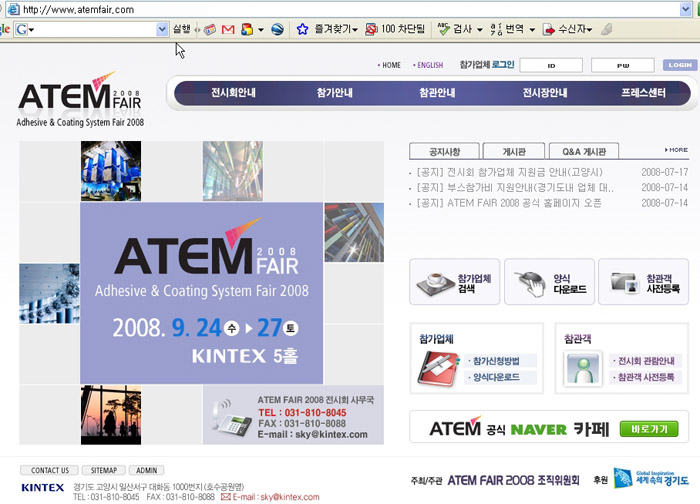Click the green person 참관객 icon
This screenshot has height=504, width=700.
[x=583, y=368]
